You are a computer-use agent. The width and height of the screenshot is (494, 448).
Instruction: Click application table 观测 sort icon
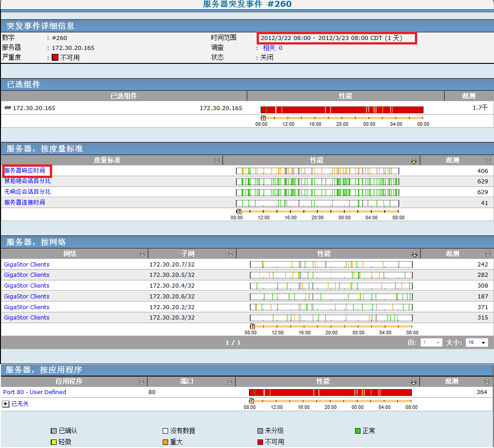pyautogui.click(x=488, y=381)
